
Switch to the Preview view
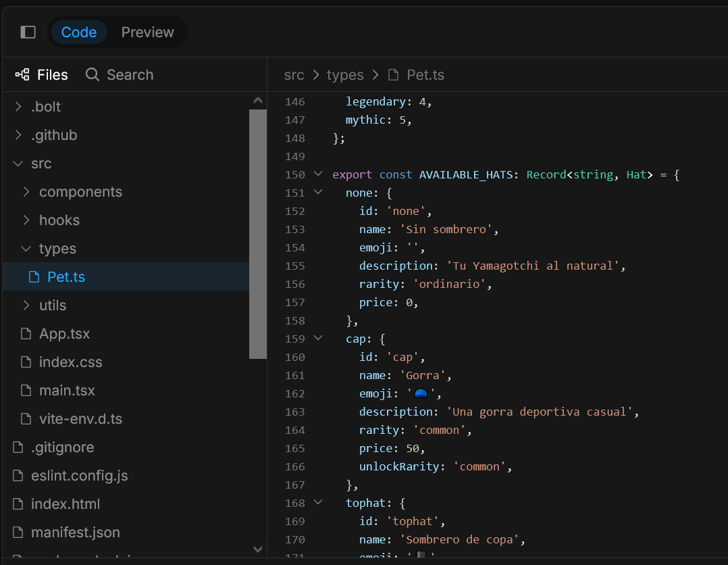click(147, 32)
